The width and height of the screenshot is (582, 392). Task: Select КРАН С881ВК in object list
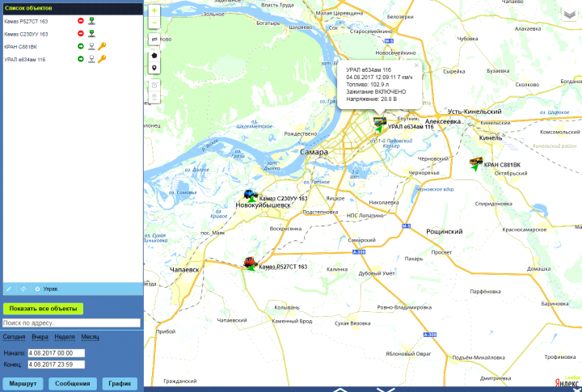point(20,47)
